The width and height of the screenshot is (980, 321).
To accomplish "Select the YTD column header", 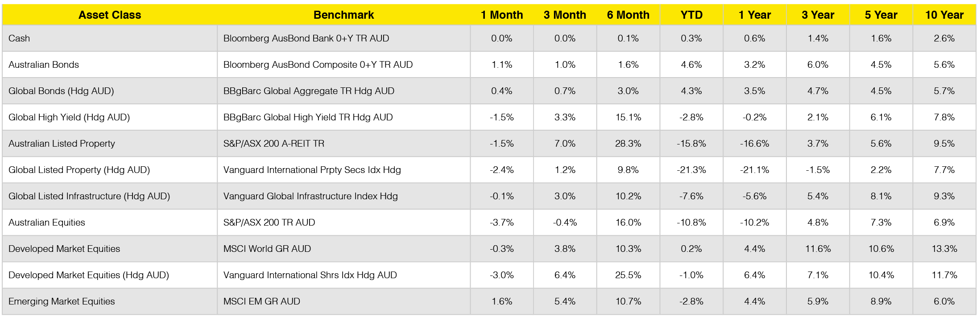I will coord(691,15).
